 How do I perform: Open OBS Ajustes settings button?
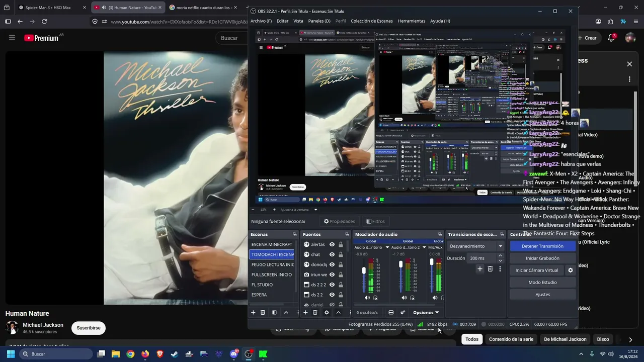pos(542,294)
